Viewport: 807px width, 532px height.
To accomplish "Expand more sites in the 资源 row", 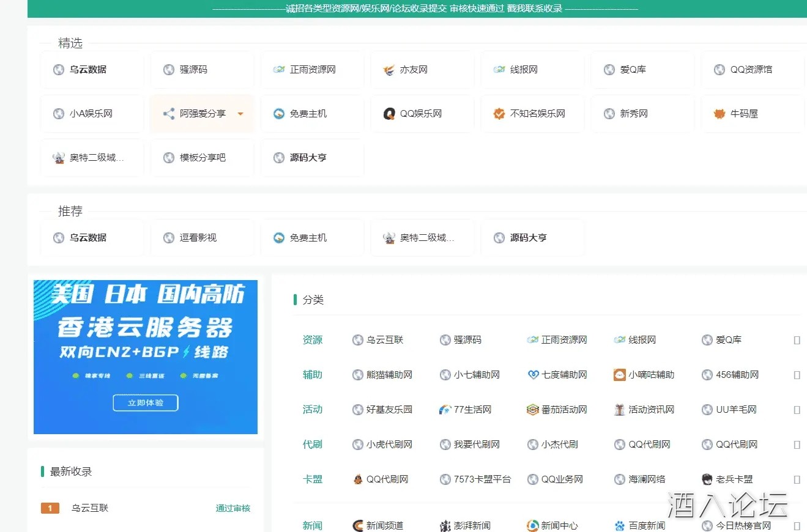I will coord(797,340).
